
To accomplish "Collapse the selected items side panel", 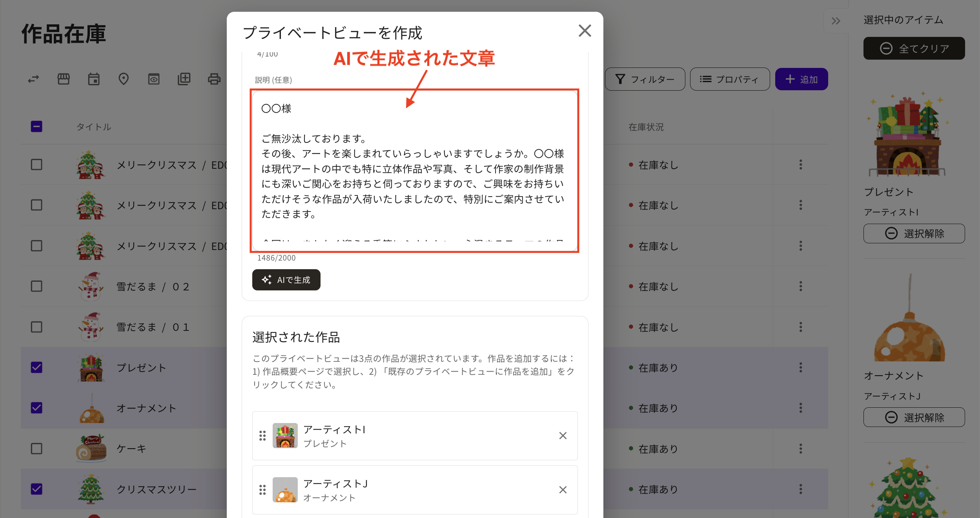I will click(x=836, y=21).
